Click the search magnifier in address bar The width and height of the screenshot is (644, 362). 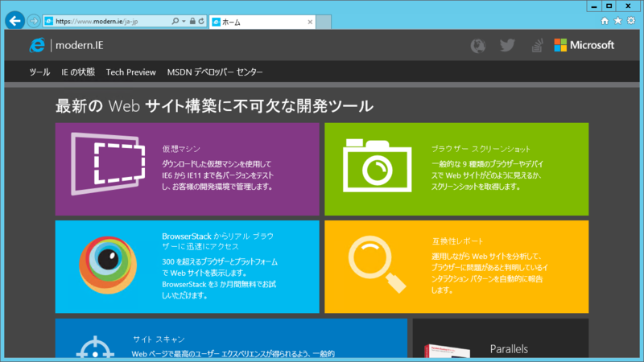tap(175, 21)
